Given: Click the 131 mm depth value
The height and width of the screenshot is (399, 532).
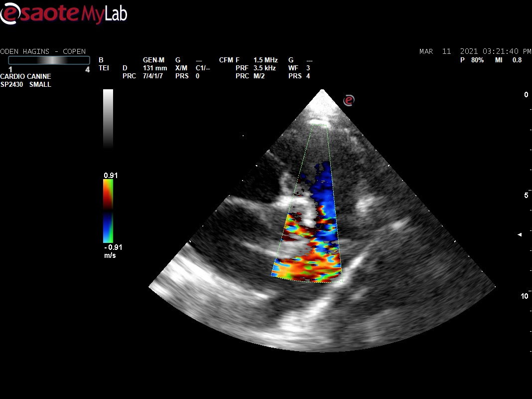Looking at the screenshot, I should click(x=151, y=68).
